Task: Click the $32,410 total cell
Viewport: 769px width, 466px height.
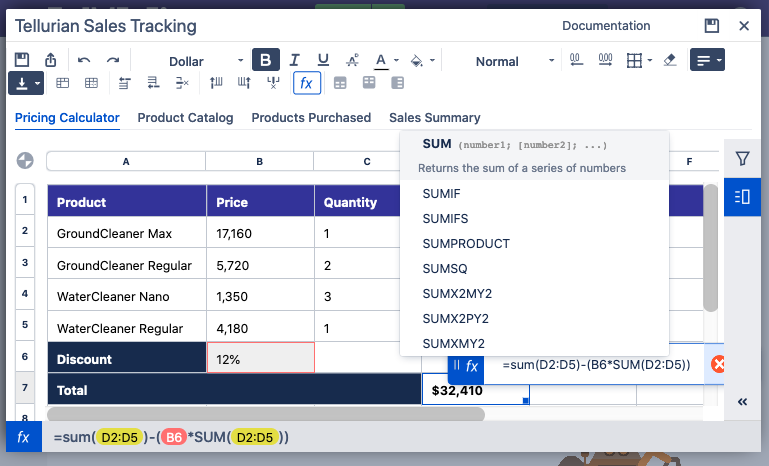Action: pos(476,390)
